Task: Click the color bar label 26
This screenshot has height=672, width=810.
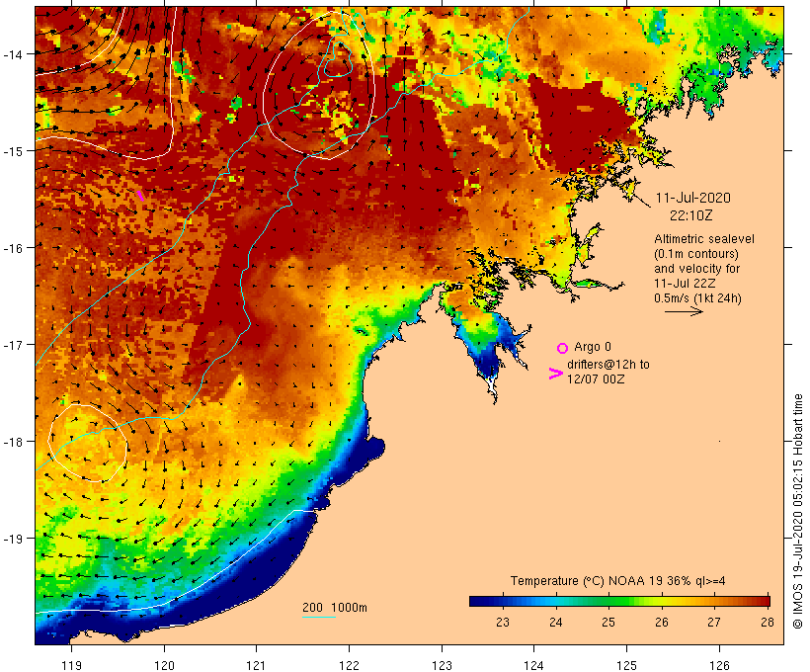Action: coord(661,622)
